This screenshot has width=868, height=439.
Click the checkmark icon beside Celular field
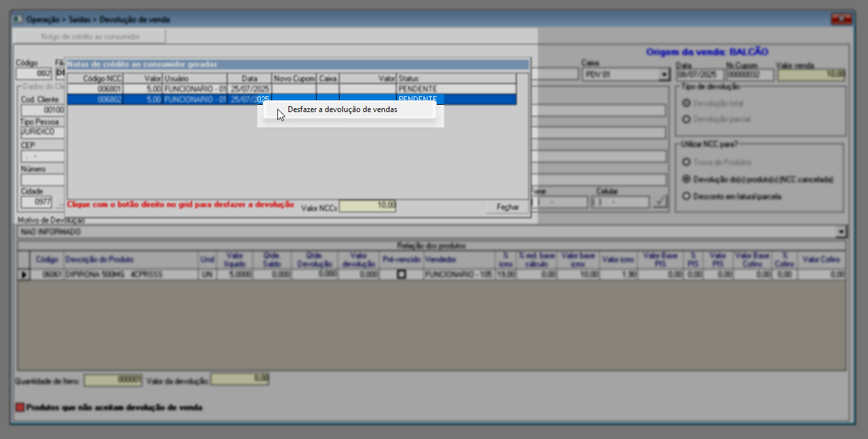(660, 202)
